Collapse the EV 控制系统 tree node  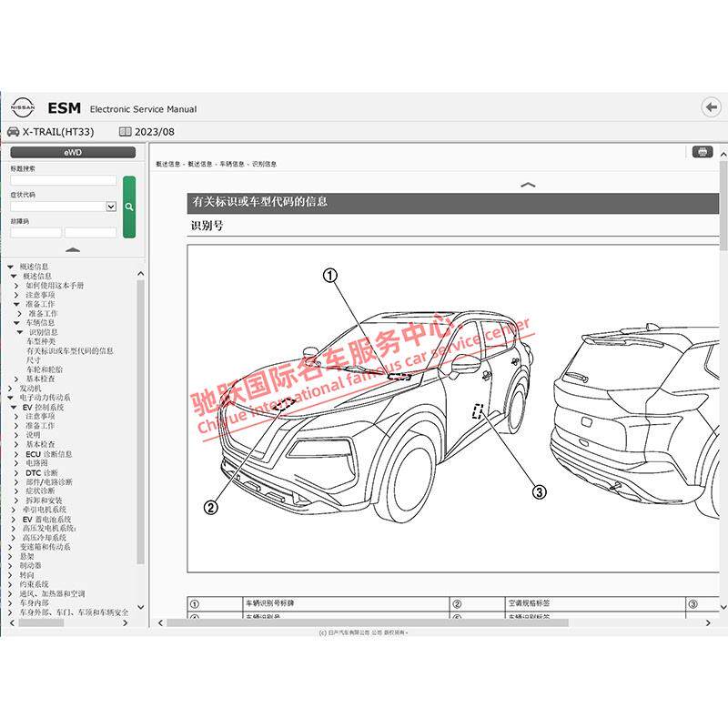click(14, 407)
